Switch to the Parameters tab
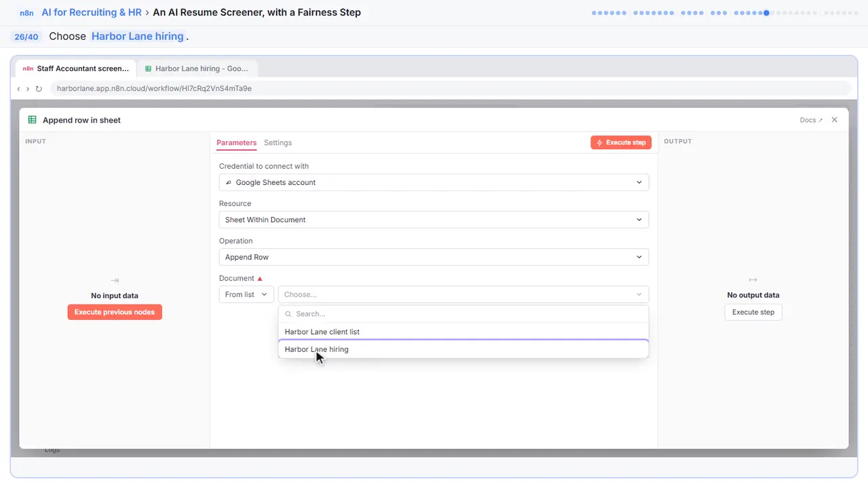This screenshot has width=868, height=488. 237,142
